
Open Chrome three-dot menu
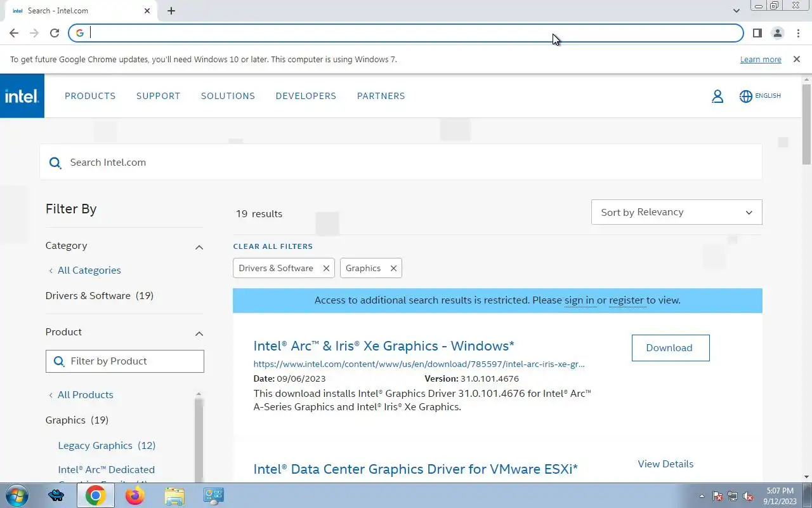[x=797, y=33]
